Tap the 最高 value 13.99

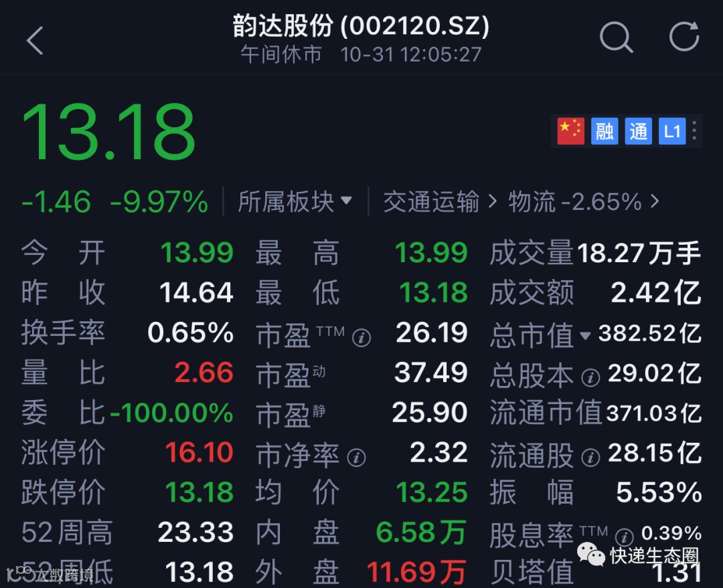point(431,253)
